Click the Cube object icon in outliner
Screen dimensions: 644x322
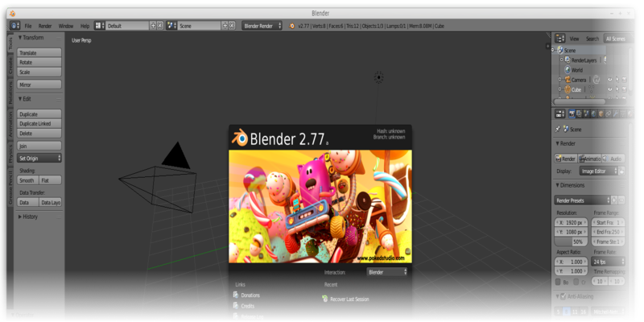point(568,89)
